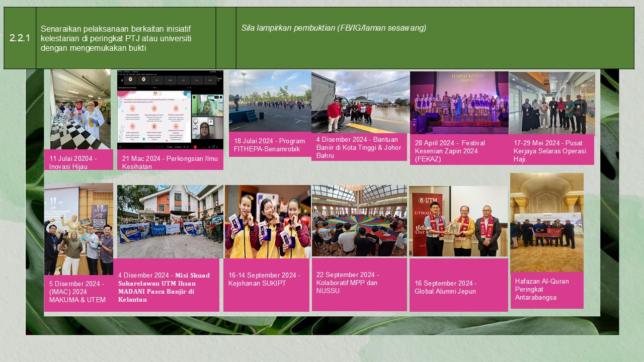Image resolution: width=644 pixels, height=362 pixels.
Task: Click the Hafazan Al-Quran flag photo
Action: click(546, 222)
